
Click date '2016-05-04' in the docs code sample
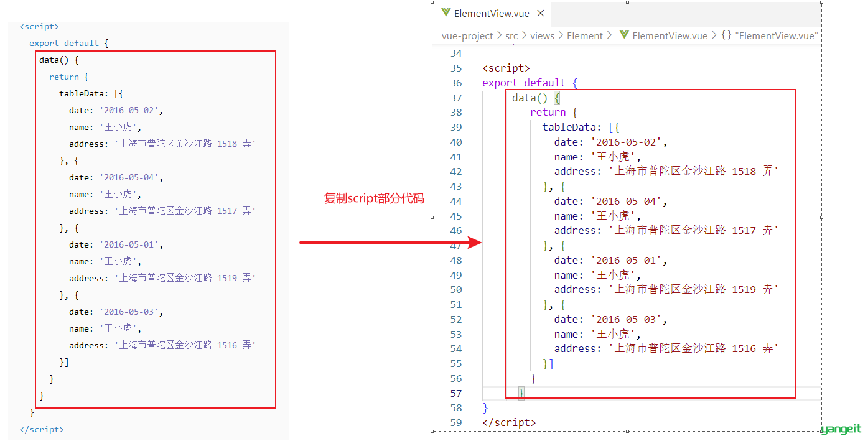click(x=116, y=178)
